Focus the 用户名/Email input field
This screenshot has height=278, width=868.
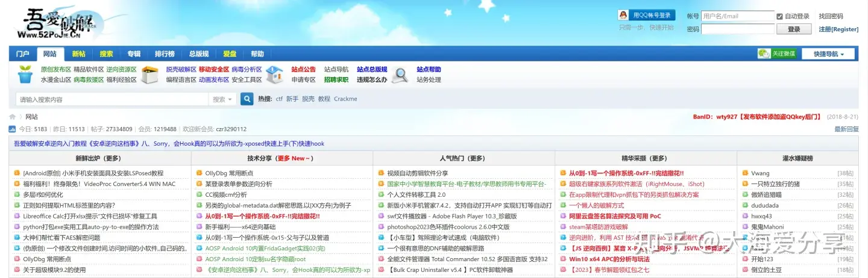tap(737, 16)
